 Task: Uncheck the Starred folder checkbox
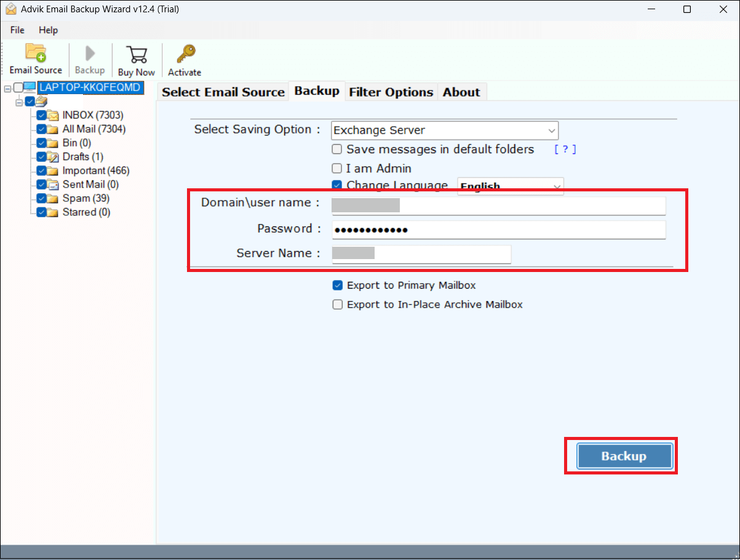coord(41,212)
